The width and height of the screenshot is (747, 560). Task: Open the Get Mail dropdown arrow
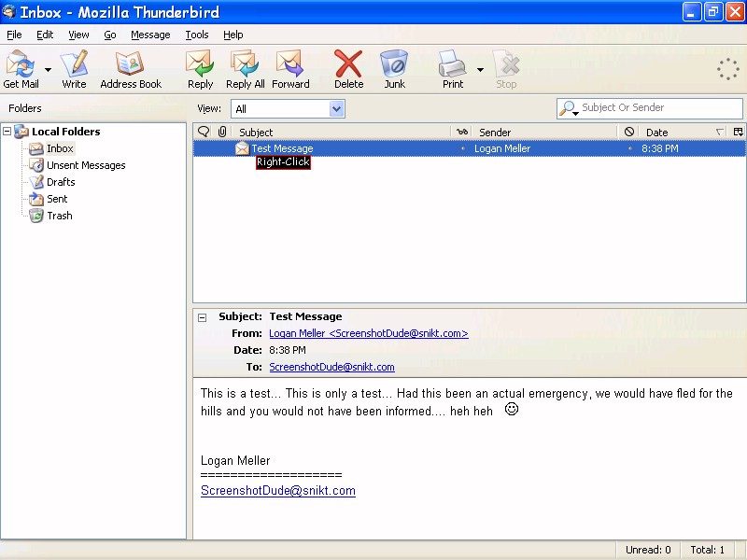[x=49, y=69]
